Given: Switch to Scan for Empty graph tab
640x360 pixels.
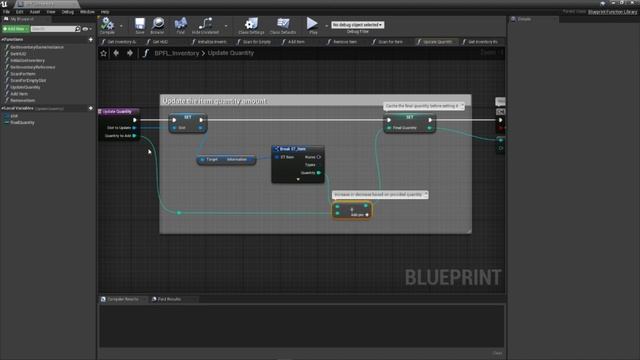Looking at the screenshot, I should (x=256, y=42).
